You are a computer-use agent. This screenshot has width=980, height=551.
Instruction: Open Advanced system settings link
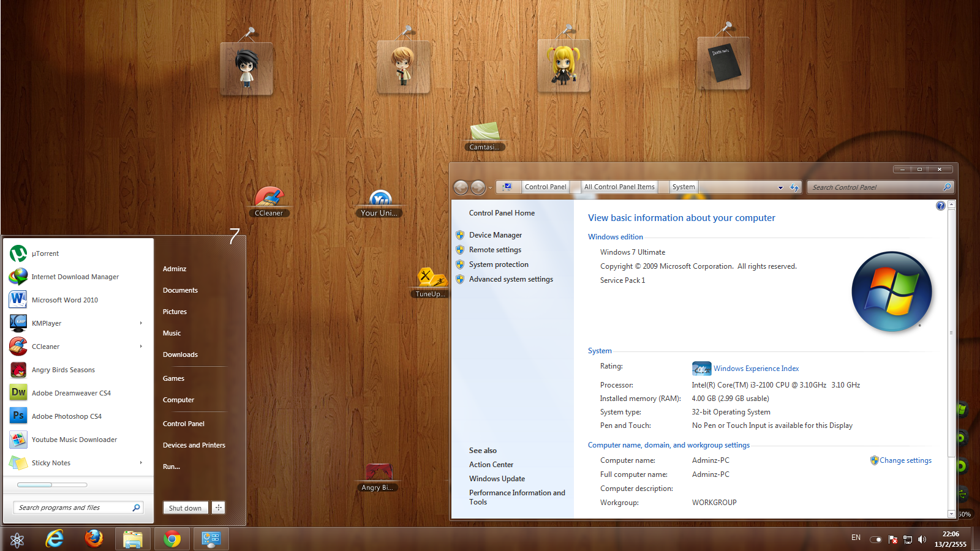click(511, 279)
